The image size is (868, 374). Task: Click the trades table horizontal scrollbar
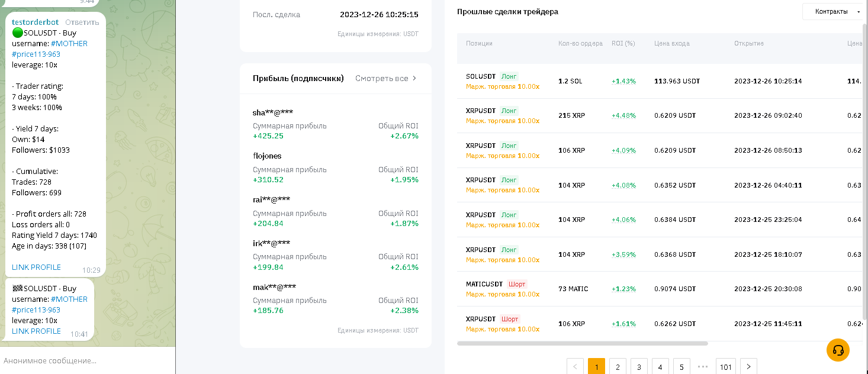(582, 343)
